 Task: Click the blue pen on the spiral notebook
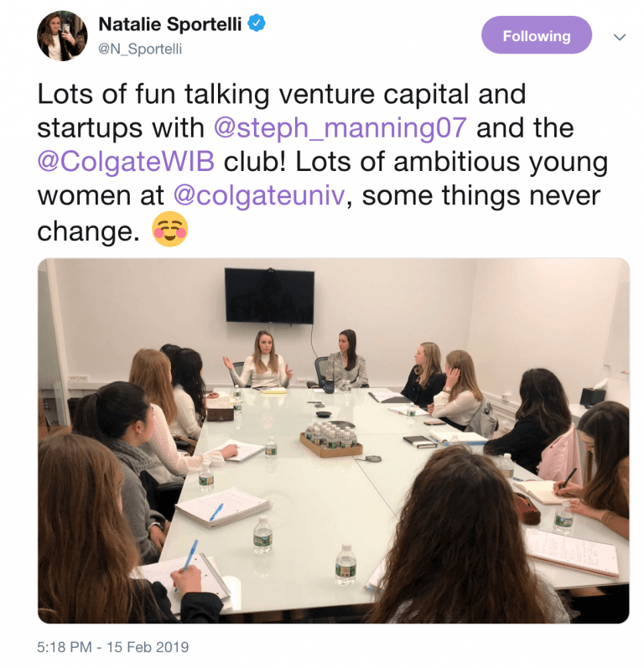point(217,512)
